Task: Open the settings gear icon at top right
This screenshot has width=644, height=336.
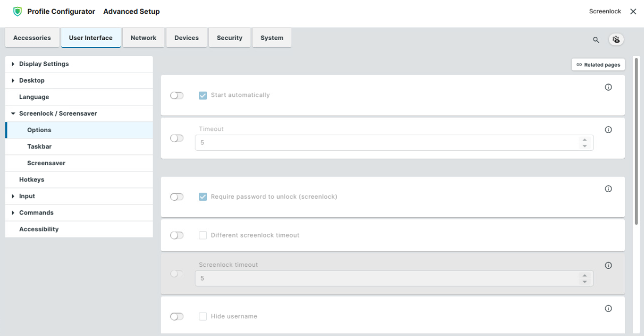Action: 616,39
